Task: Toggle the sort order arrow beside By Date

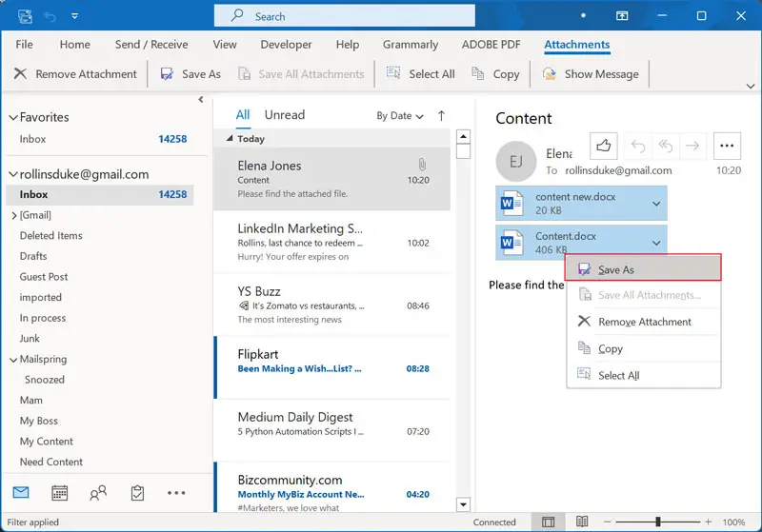Action: pyautogui.click(x=441, y=116)
